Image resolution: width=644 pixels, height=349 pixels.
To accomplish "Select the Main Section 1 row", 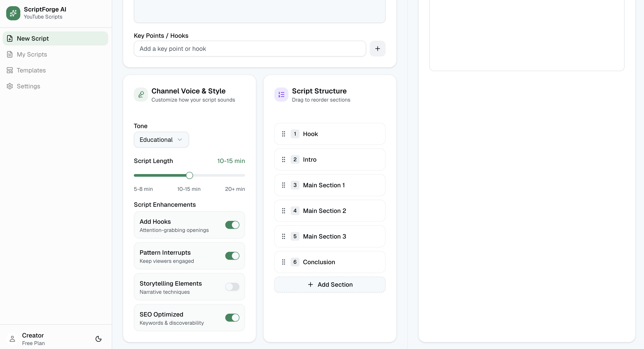I will pyautogui.click(x=330, y=185).
